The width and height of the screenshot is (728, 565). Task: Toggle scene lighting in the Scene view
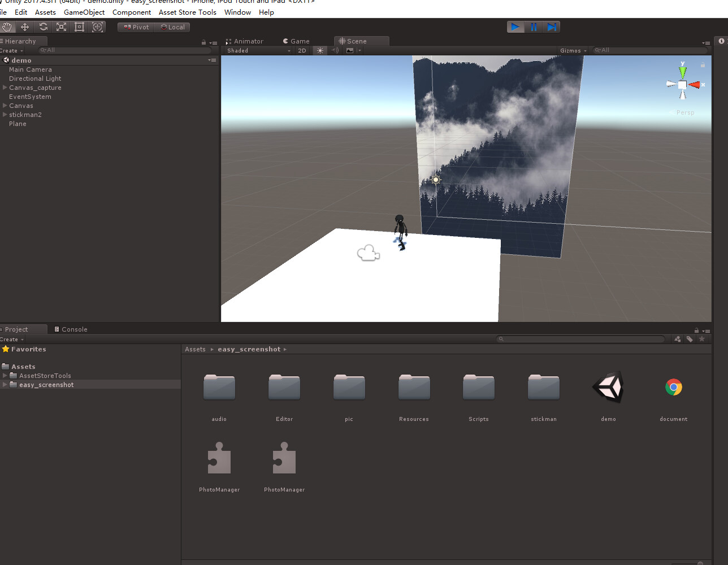[319, 50]
